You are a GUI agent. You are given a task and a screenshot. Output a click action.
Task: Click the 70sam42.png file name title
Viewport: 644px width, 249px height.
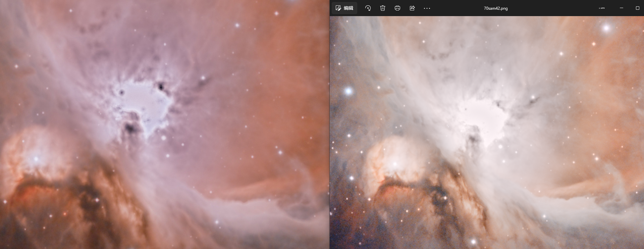(495, 8)
